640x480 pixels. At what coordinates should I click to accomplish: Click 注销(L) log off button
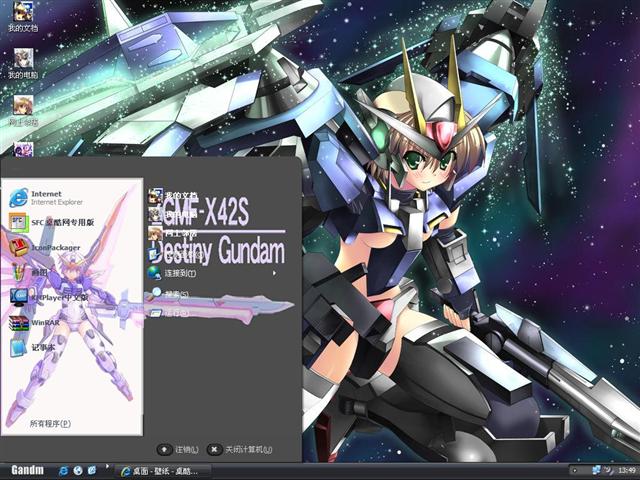178,449
